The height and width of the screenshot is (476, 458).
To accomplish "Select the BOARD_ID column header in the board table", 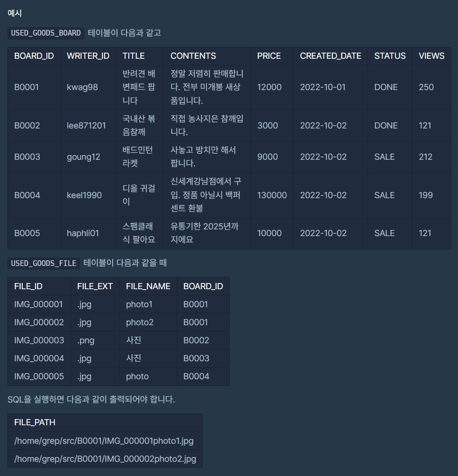I will coord(34,56).
